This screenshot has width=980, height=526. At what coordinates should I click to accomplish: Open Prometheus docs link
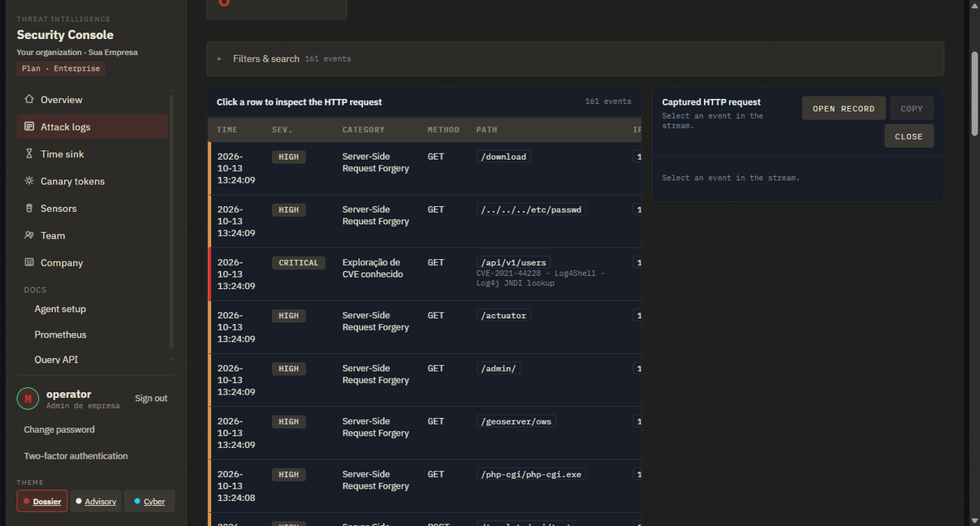pyautogui.click(x=60, y=334)
